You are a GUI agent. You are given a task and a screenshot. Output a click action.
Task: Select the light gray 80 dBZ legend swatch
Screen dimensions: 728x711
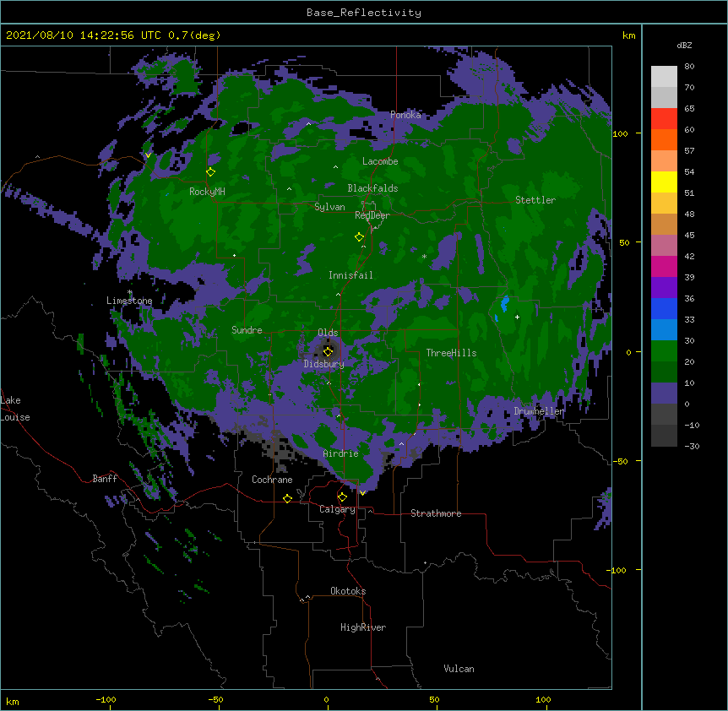point(664,77)
